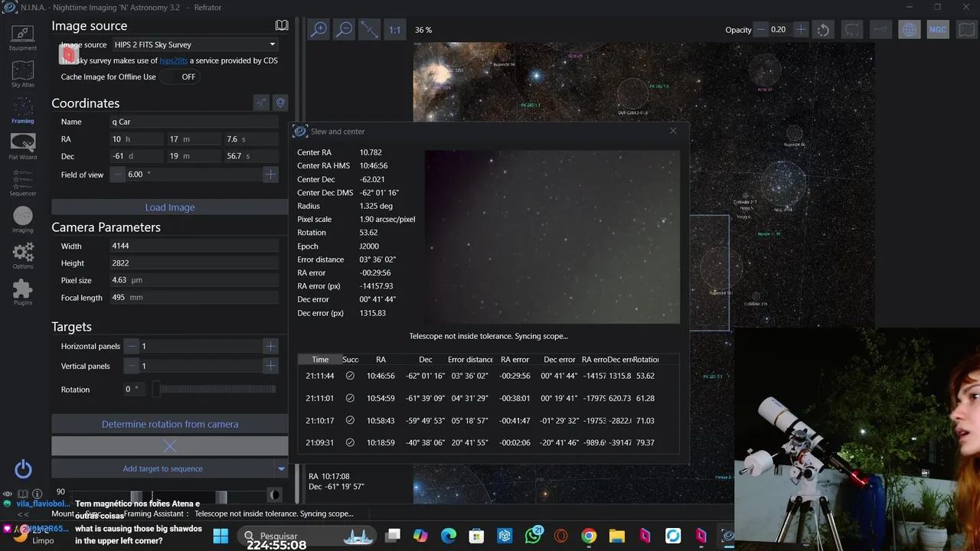980x551 pixels.
Task: Open the Imaging section
Action: [x=23, y=220]
